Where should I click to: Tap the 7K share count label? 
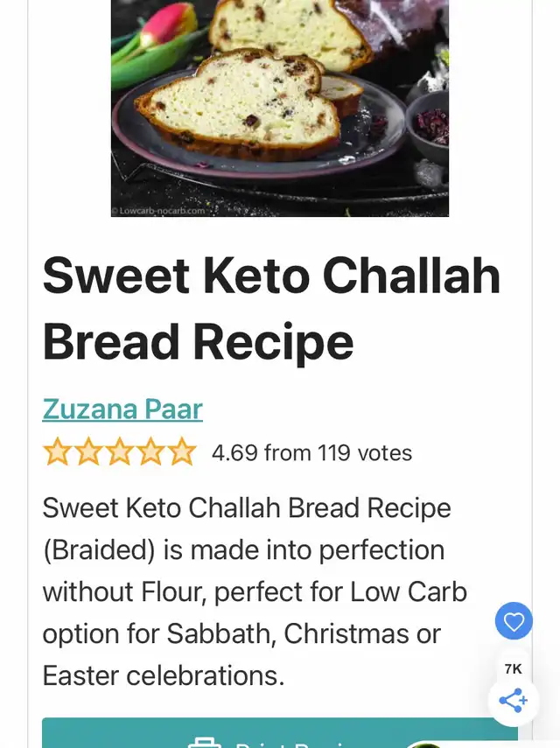click(514, 668)
